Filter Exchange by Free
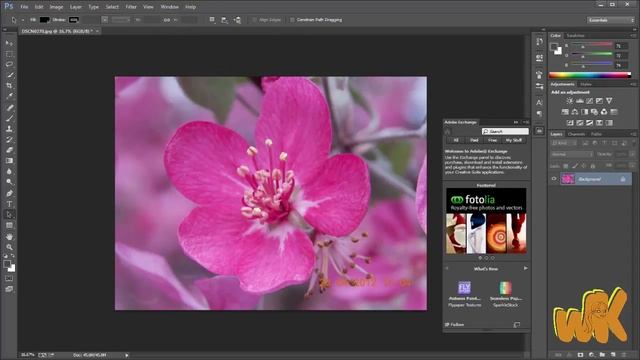 tap(493, 140)
